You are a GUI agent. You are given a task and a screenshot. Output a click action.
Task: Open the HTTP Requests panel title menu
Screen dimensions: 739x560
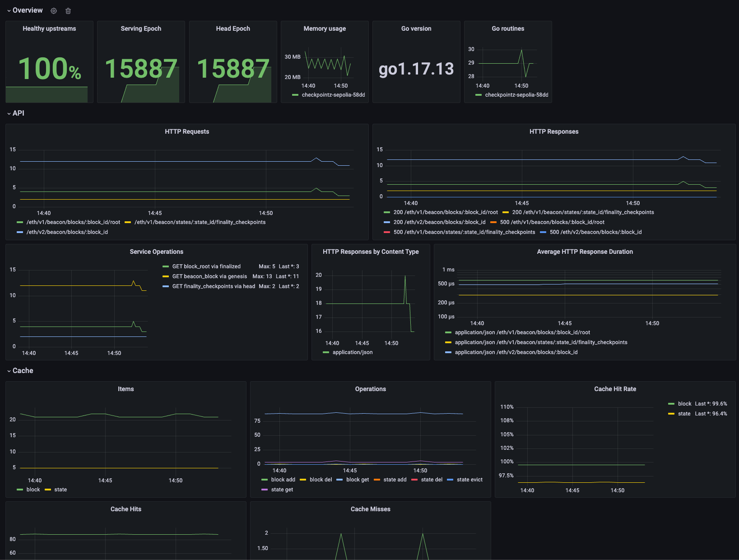[x=187, y=131]
